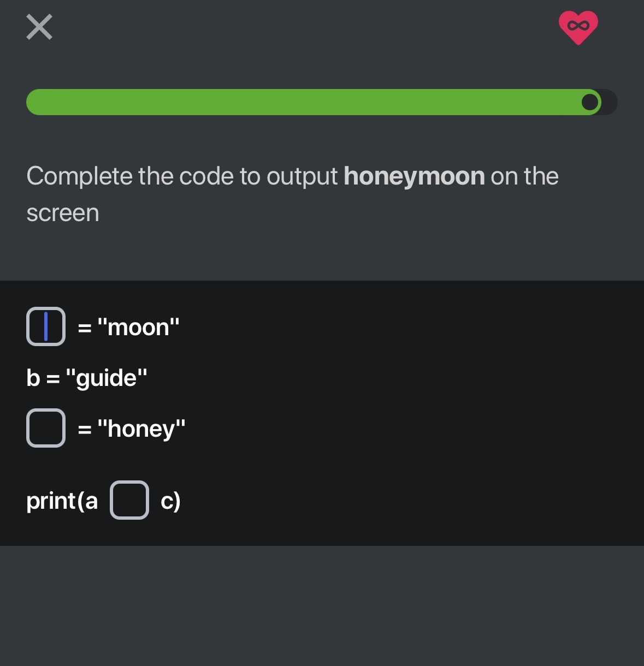Tap the screen word in prompt

pos(63,213)
